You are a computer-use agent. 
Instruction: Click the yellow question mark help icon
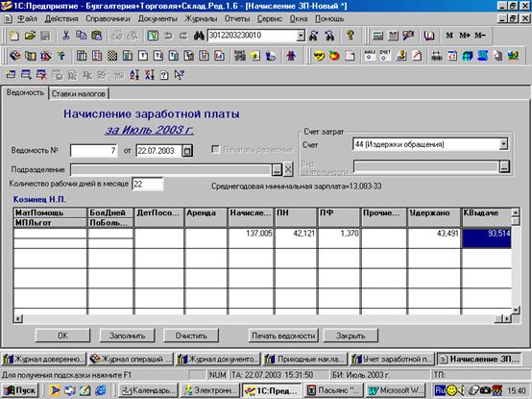351,36
